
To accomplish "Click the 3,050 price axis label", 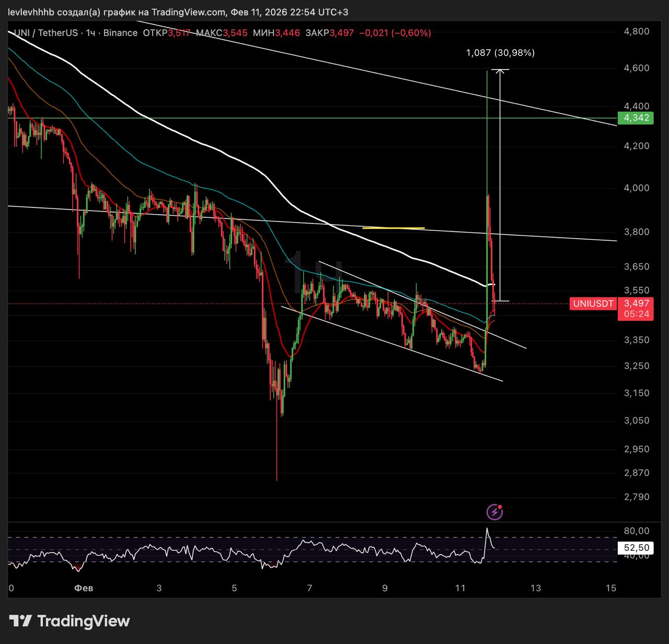I will tap(637, 420).
